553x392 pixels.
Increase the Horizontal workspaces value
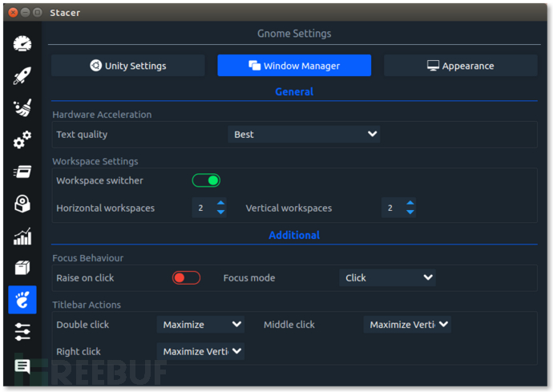click(220, 203)
